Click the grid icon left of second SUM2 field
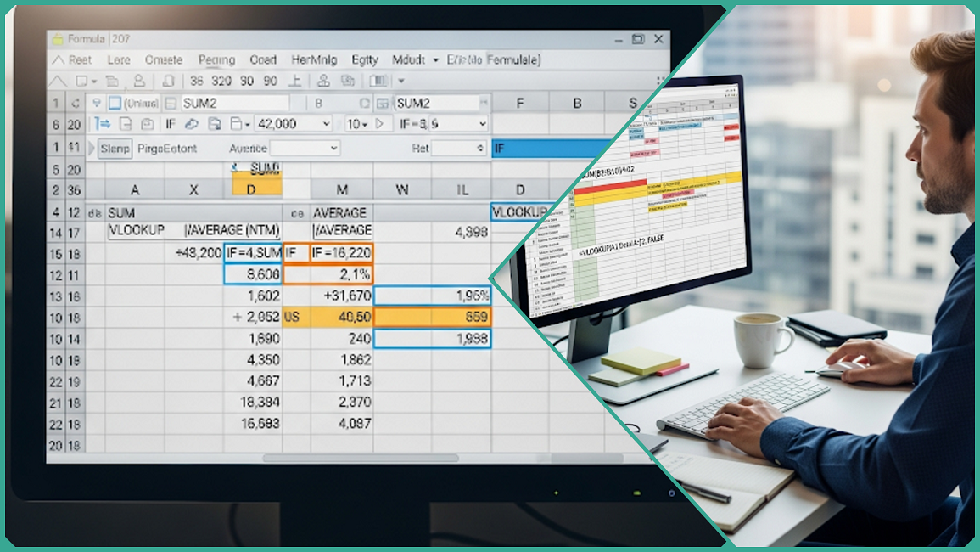 tap(383, 104)
